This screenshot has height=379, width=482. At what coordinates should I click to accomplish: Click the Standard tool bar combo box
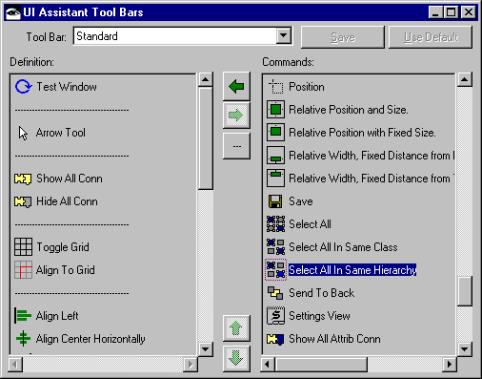coord(182,36)
